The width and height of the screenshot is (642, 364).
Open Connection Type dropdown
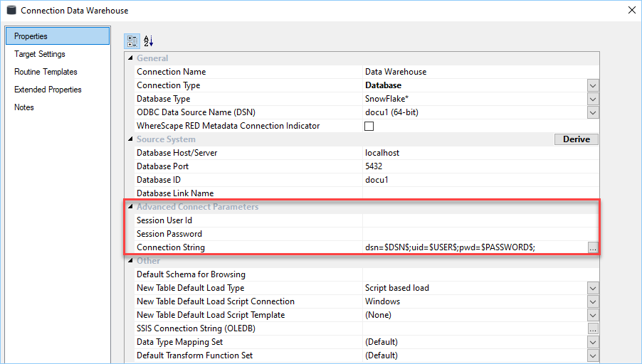(593, 85)
